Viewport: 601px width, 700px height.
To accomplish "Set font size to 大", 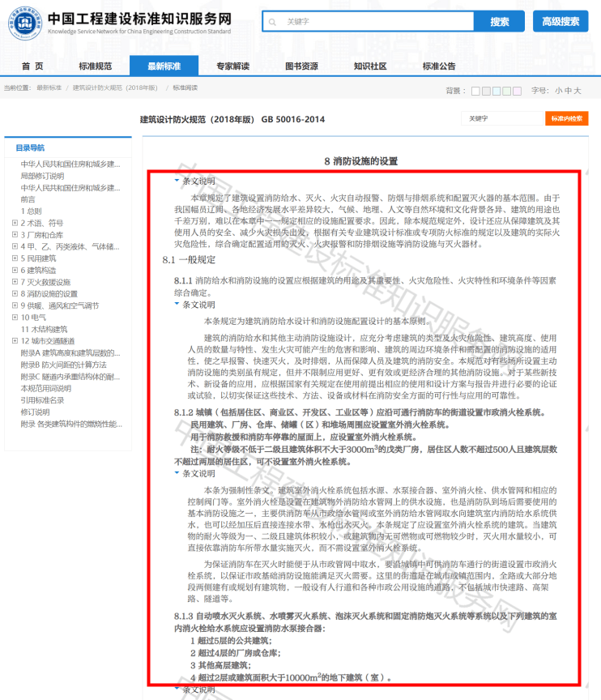I will 578,91.
